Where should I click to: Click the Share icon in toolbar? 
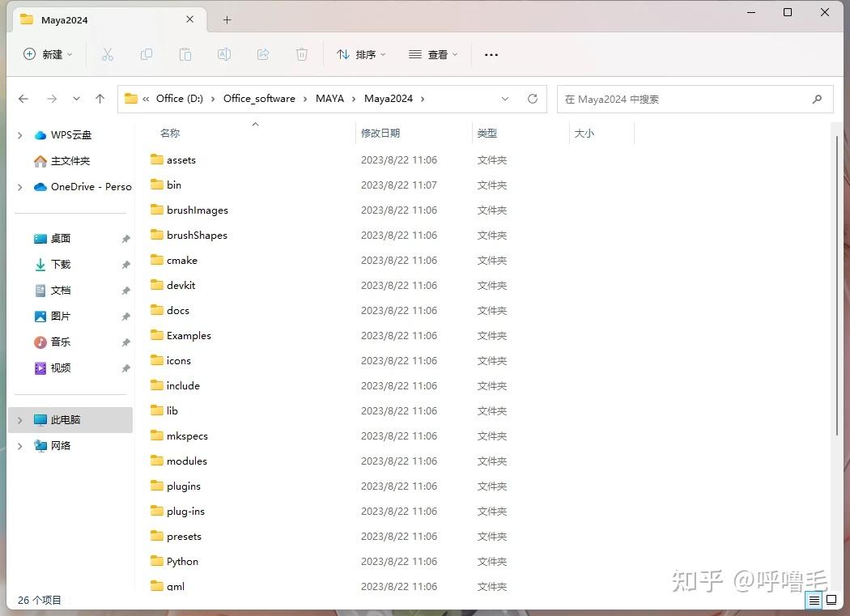[263, 54]
